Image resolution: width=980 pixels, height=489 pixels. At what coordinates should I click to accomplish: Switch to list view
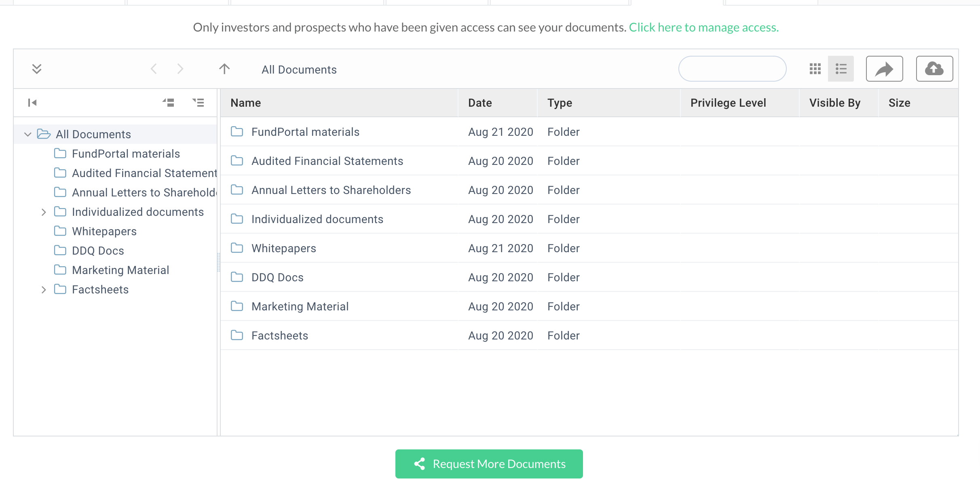[x=841, y=69]
